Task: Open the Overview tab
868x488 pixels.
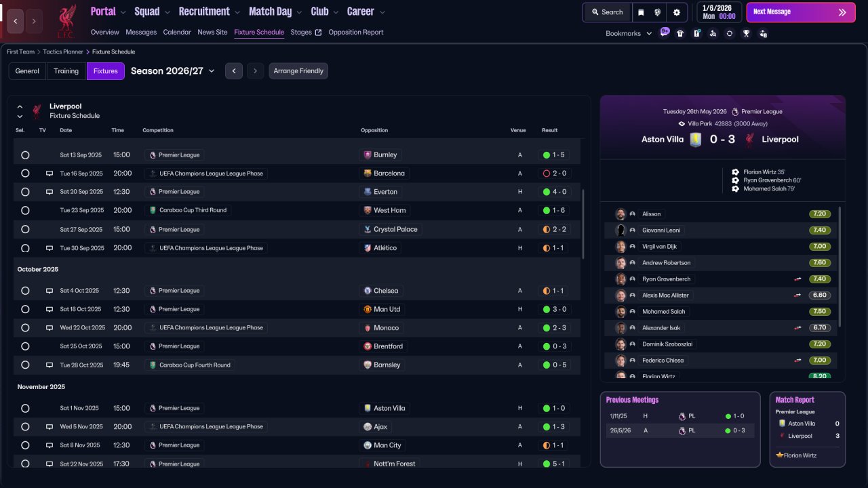Action: pyautogui.click(x=104, y=33)
